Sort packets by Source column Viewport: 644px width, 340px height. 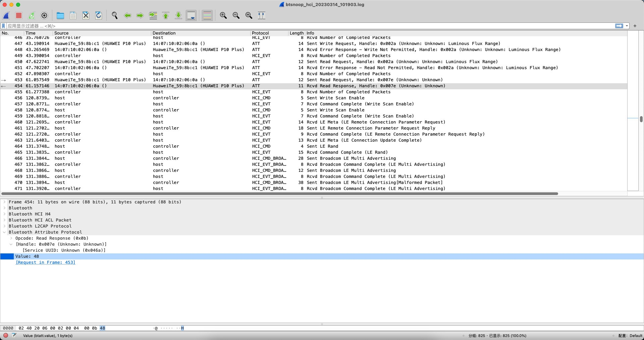pyautogui.click(x=102, y=33)
